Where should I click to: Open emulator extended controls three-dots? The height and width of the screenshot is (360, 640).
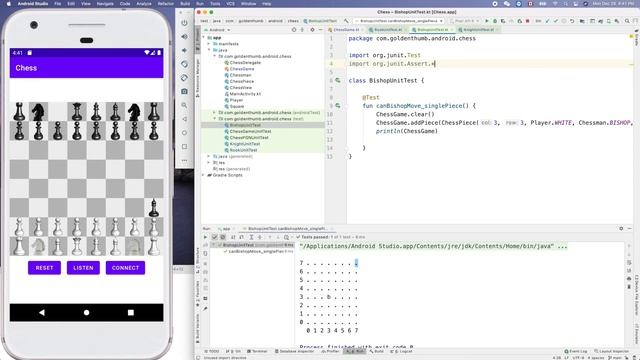point(184,160)
